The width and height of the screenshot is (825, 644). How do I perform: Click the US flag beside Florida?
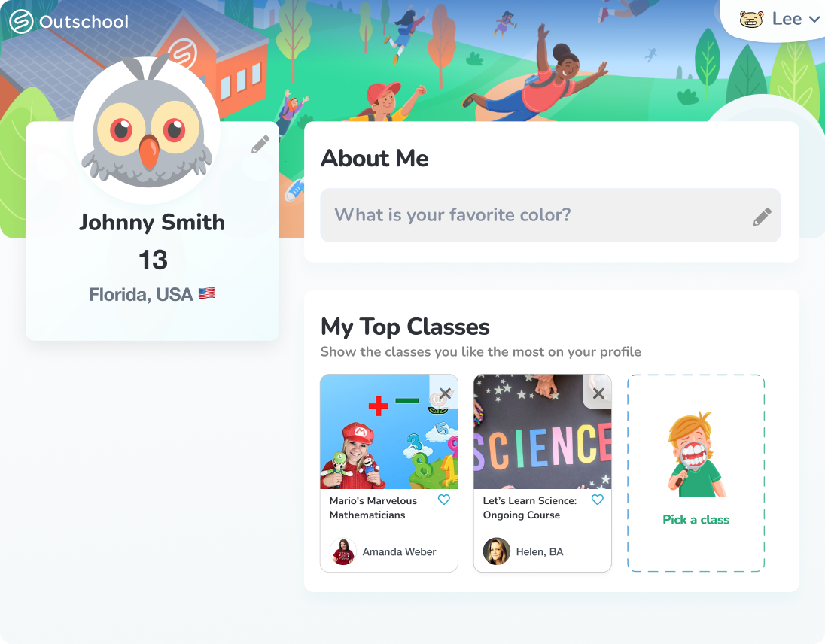[x=207, y=293]
